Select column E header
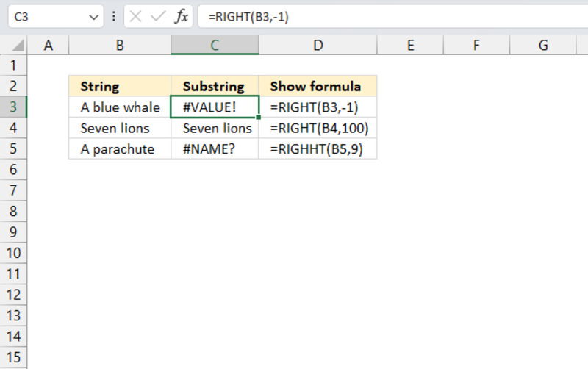 point(410,46)
